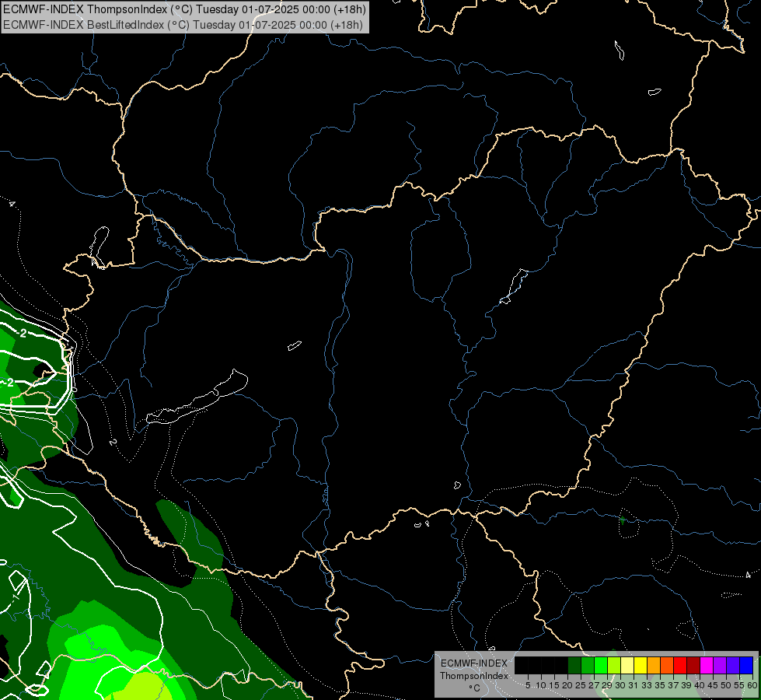Select the blue 55-60 legend swatch
Image resolution: width=761 pixels, height=700 pixels.
pyautogui.click(x=746, y=665)
